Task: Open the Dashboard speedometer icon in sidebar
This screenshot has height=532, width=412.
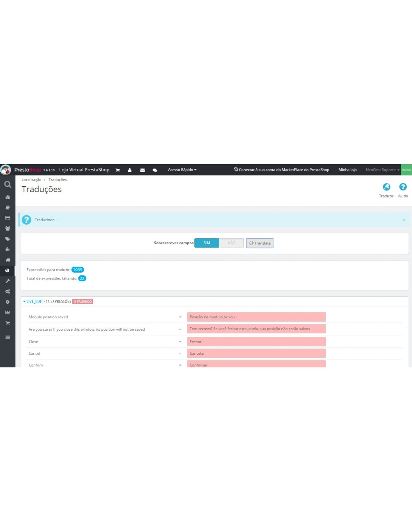Action: click(x=7, y=197)
